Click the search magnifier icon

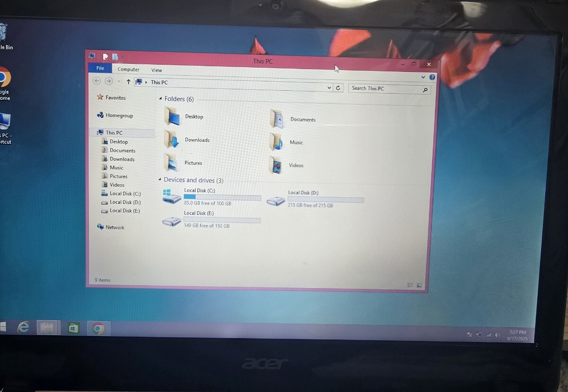point(425,90)
